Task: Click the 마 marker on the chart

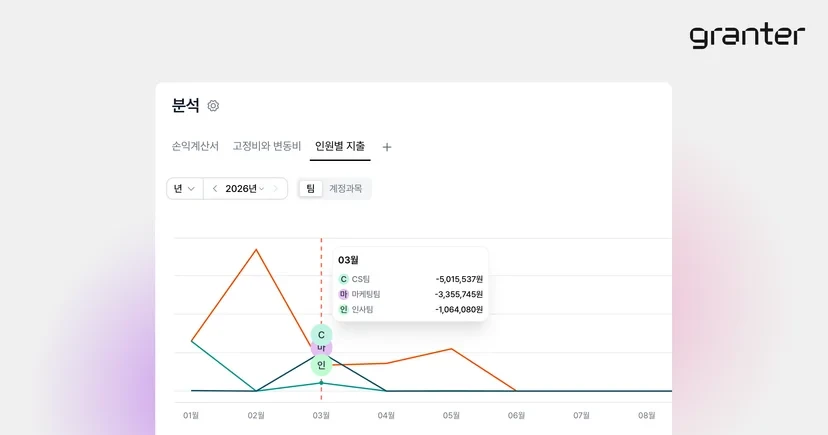Action: coord(321,349)
